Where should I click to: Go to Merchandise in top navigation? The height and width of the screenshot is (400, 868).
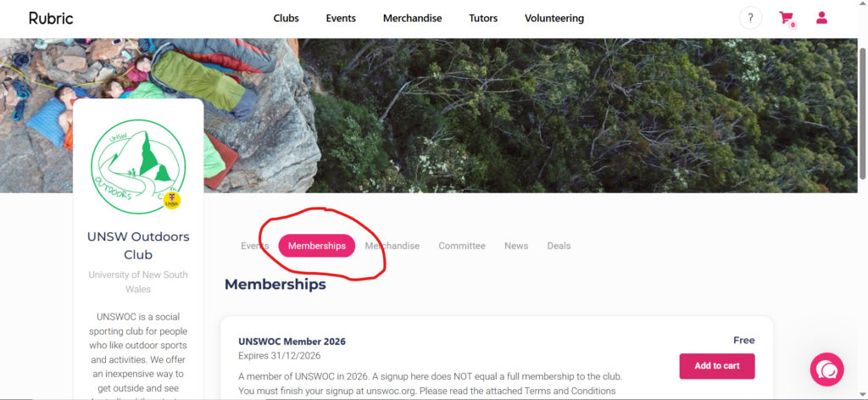413,19
